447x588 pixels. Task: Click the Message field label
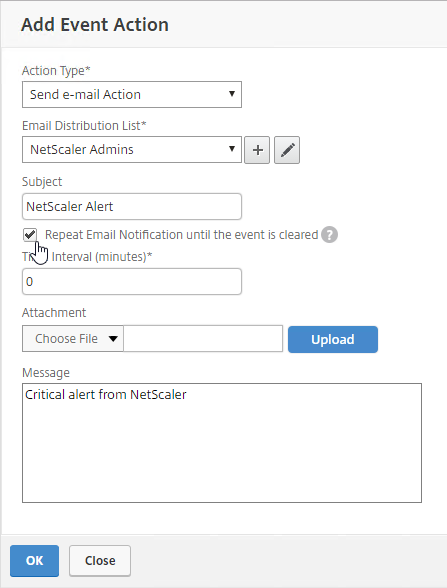pos(46,372)
